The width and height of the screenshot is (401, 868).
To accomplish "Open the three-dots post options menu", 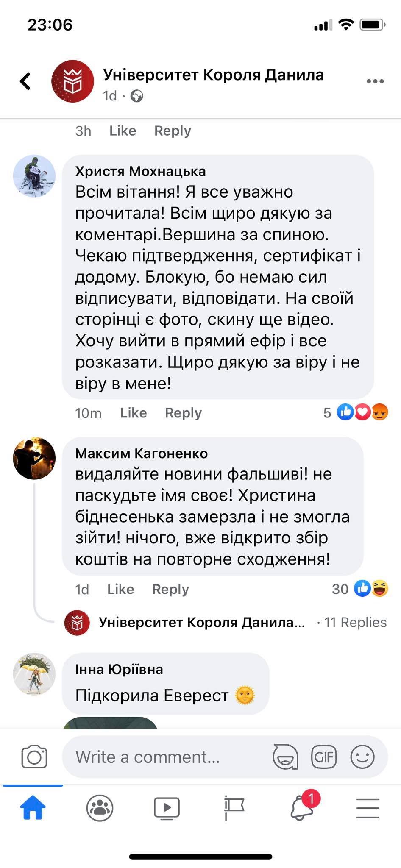I will pos(375,81).
